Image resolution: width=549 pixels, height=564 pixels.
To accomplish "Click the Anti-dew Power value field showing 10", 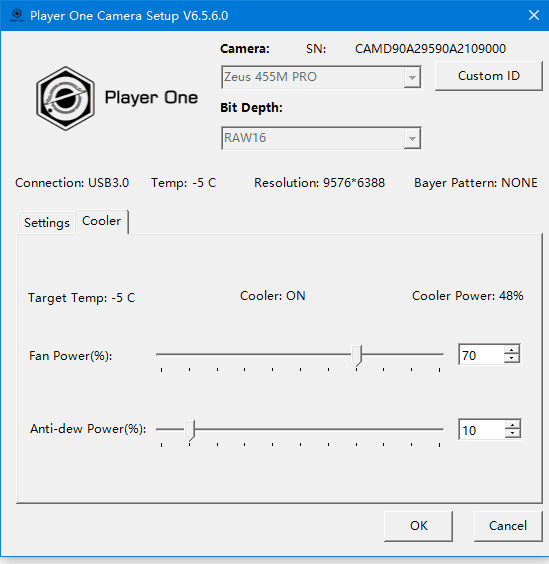I will pos(482,429).
